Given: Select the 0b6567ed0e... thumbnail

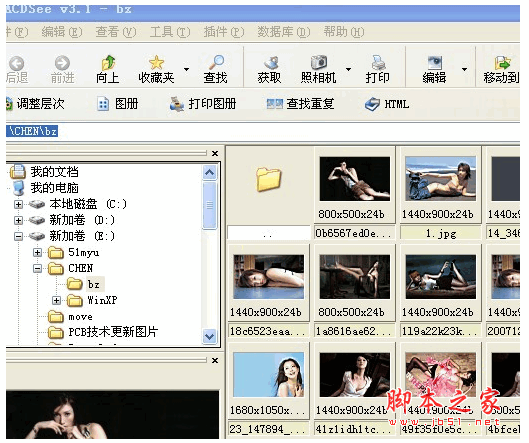Looking at the screenshot, I should click(355, 179).
